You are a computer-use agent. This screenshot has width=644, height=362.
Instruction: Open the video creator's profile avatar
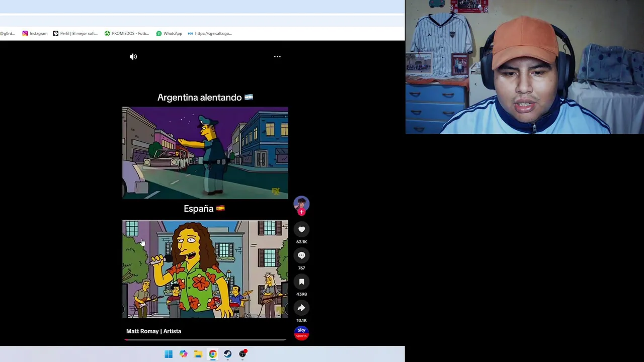(301, 204)
